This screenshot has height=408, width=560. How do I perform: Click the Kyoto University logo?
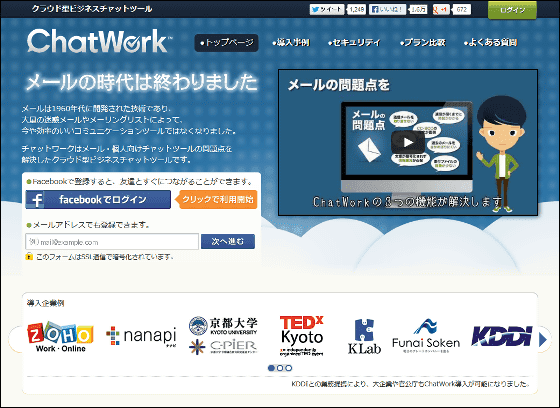point(223,325)
